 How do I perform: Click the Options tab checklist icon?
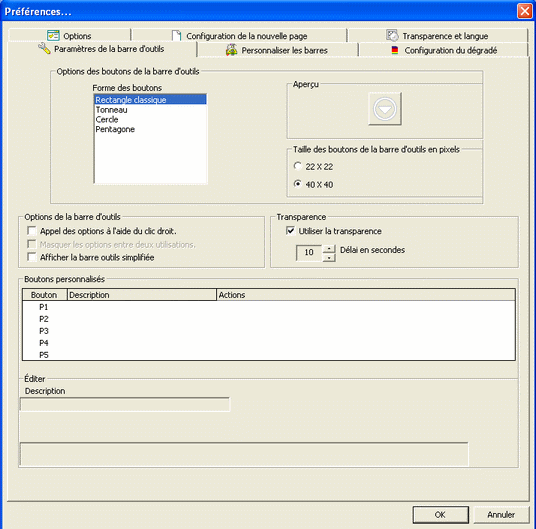click(x=53, y=36)
